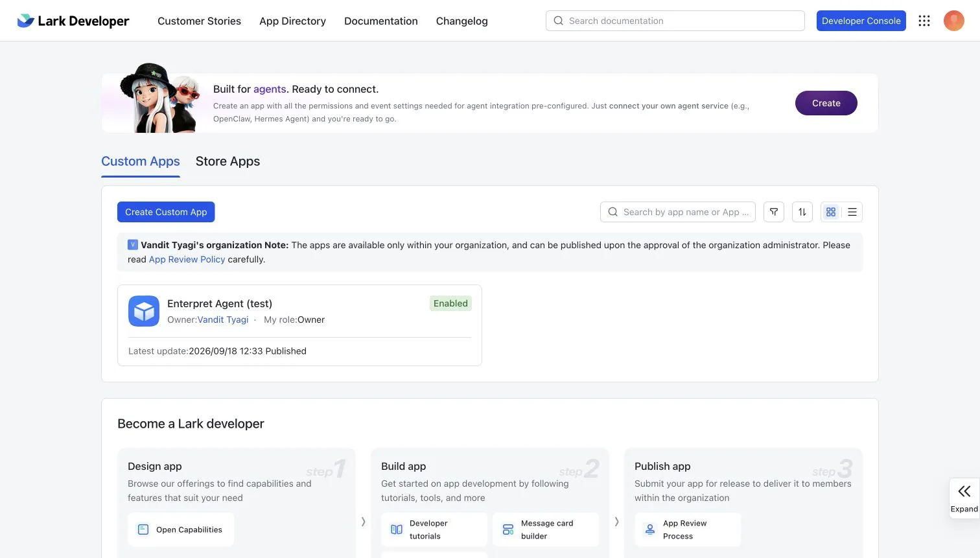980x558 pixels.
Task: Click the Message card builder icon
Action: click(x=508, y=529)
